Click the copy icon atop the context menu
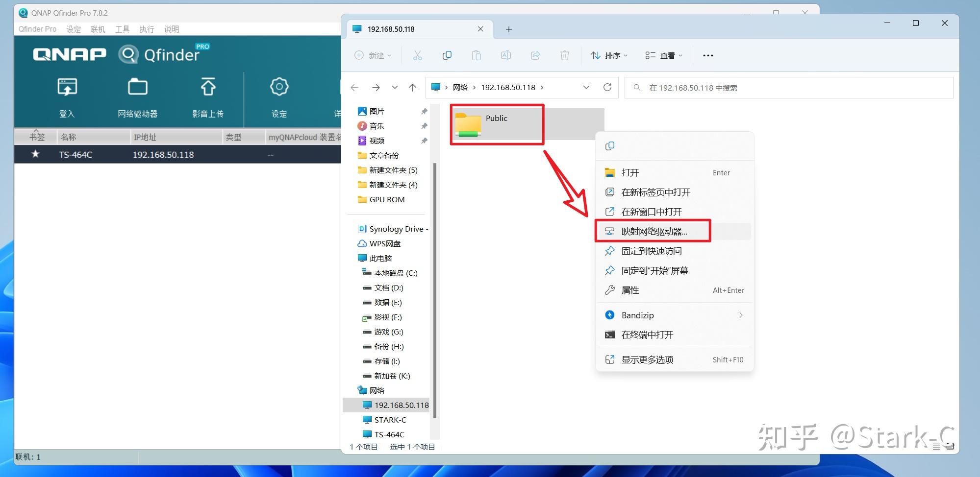This screenshot has width=980, height=477. click(x=610, y=146)
